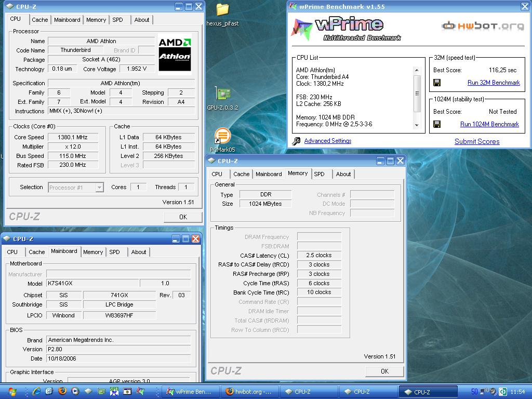Launch wPrime from the quick launch bar
This screenshot has height=399, width=532.
140,391
